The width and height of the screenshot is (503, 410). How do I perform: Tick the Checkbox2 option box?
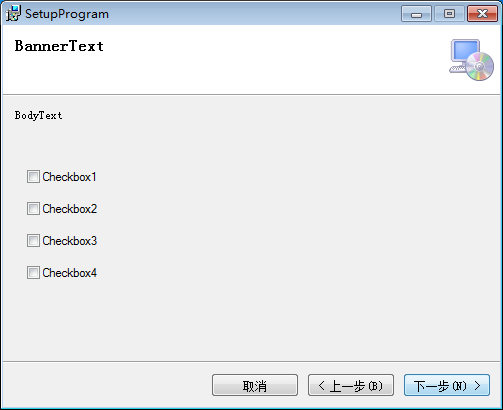[x=33, y=209]
